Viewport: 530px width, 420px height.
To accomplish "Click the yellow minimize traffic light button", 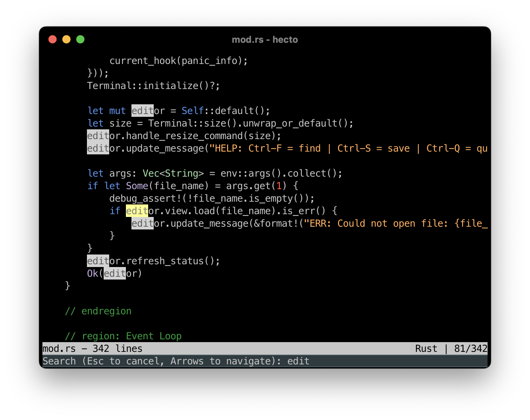I will point(66,39).
